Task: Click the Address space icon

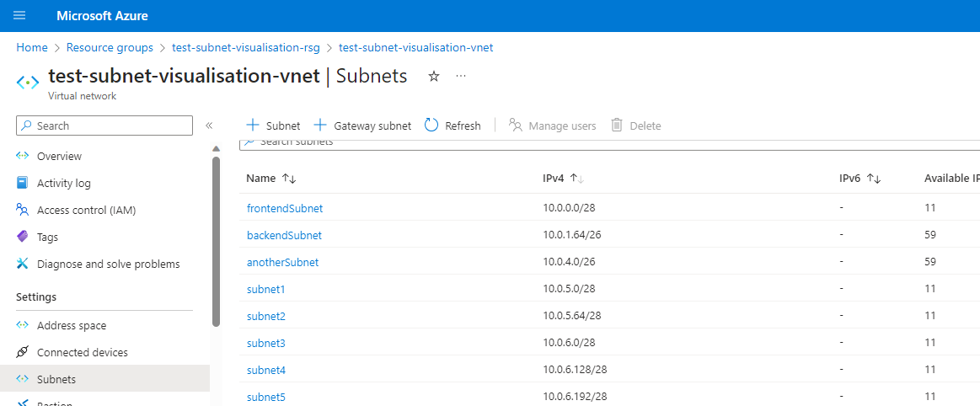Action: coord(23,325)
